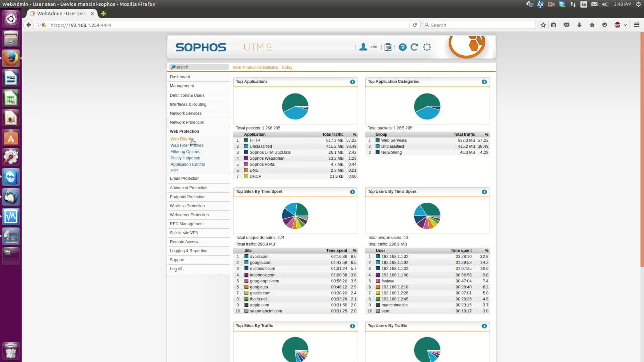Open Web Filter Profiles link
This screenshot has height=362, width=644.
coord(187,145)
